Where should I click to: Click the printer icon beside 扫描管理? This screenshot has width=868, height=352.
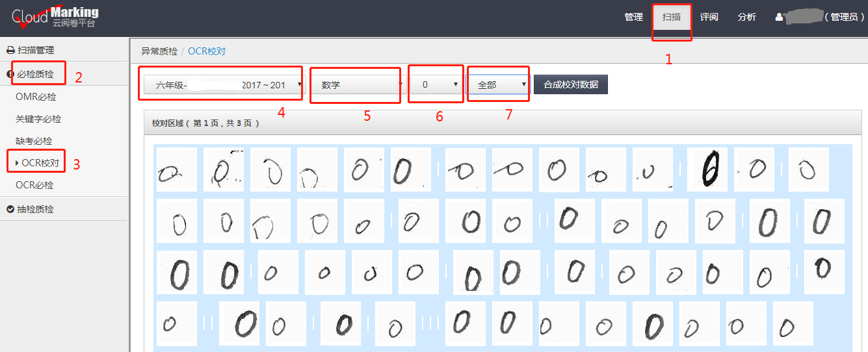10,50
